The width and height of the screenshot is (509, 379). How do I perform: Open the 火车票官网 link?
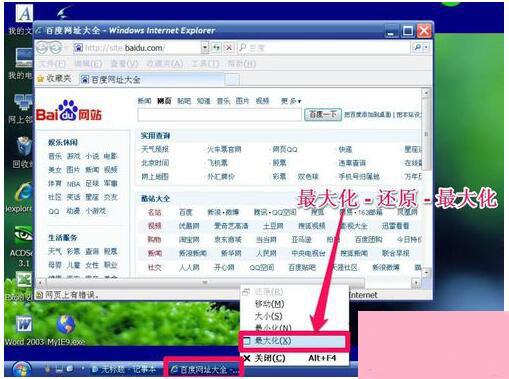point(224,149)
